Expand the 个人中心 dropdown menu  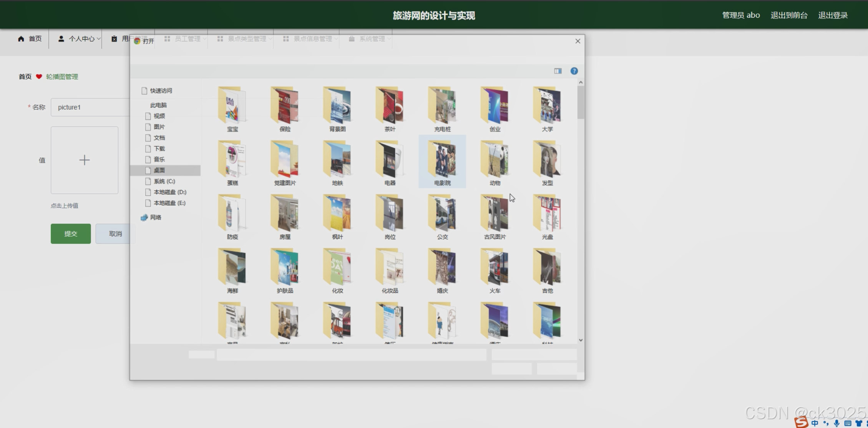[79, 39]
